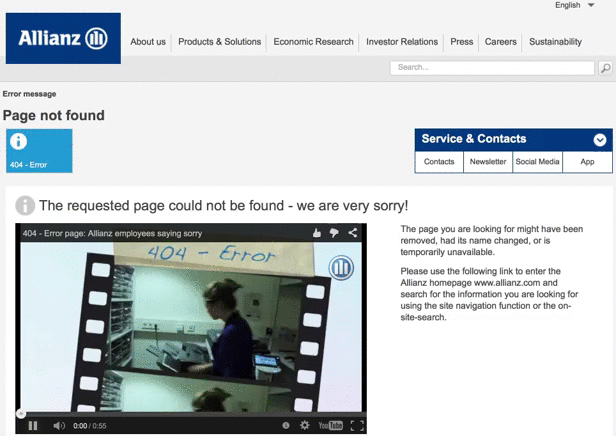Share the video via share icon
The width and height of the screenshot is (616, 436).
352,233
